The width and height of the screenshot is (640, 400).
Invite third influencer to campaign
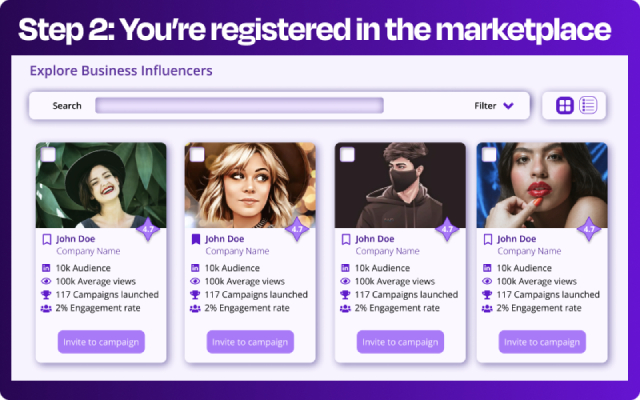point(399,342)
